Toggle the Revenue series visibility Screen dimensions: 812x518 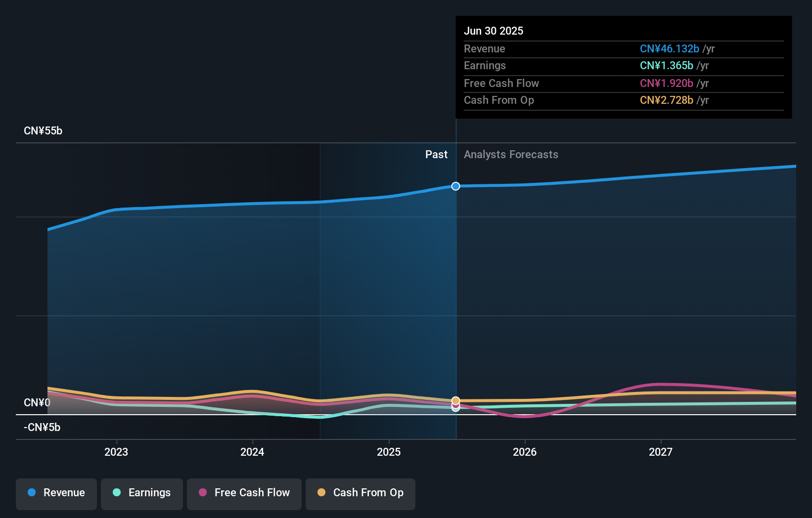click(x=56, y=493)
